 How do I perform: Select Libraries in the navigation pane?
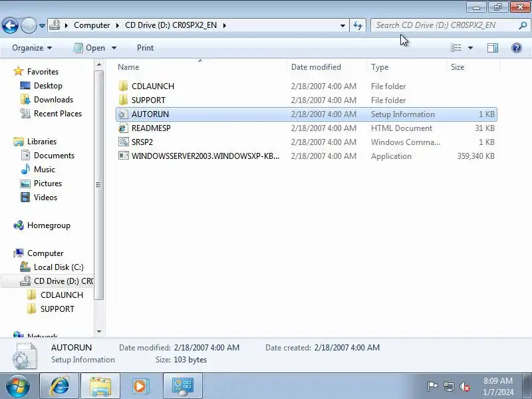click(x=42, y=142)
